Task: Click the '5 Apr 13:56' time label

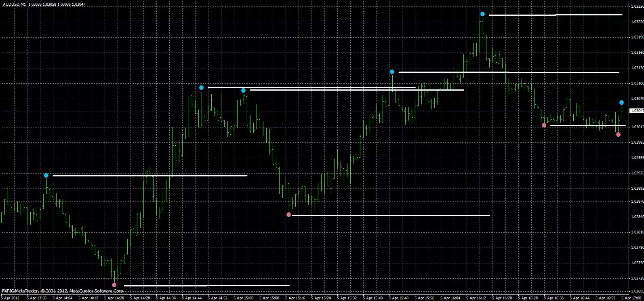Action: click(37, 298)
